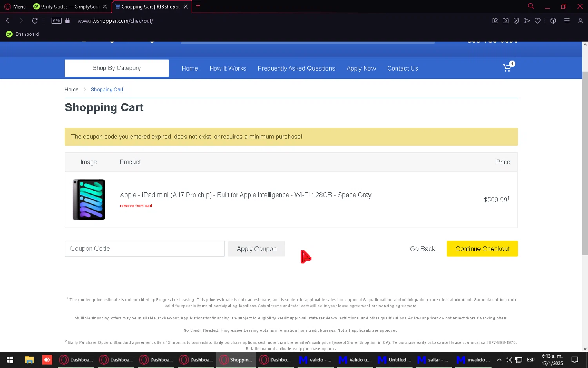Expand the Shop By Category menu
The image size is (588, 368).
(116, 68)
